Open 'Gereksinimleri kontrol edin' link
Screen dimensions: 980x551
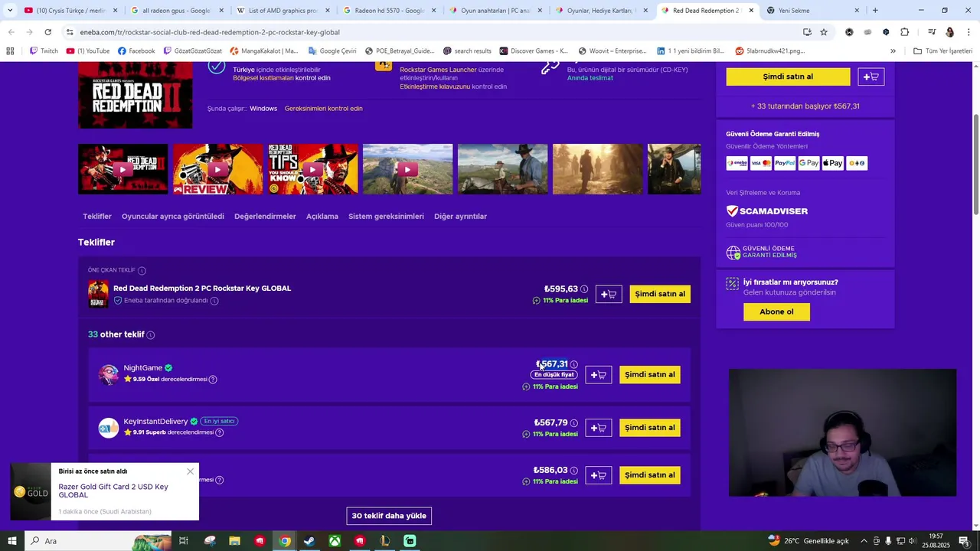pyautogui.click(x=324, y=109)
